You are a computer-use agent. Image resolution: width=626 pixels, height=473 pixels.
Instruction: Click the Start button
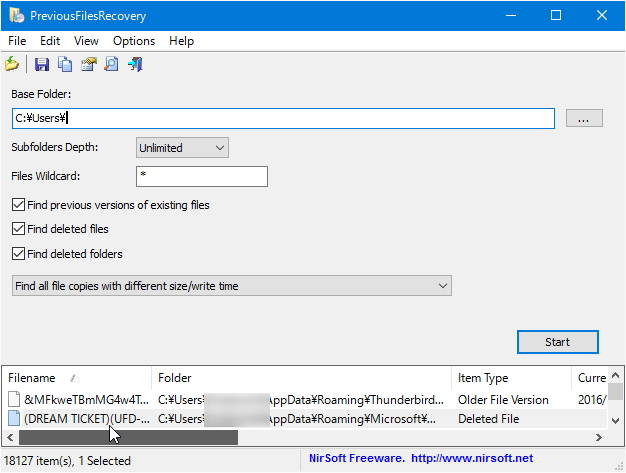click(x=557, y=342)
